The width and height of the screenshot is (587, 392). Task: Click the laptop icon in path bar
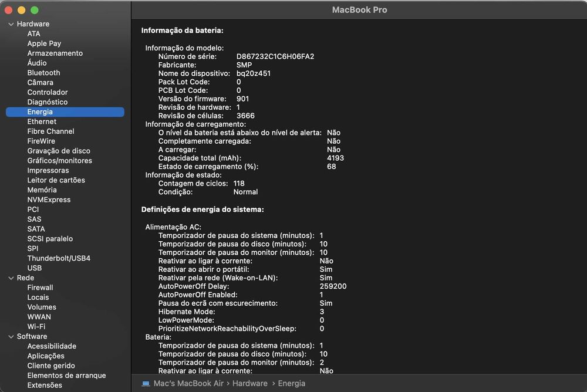pyautogui.click(x=146, y=383)
